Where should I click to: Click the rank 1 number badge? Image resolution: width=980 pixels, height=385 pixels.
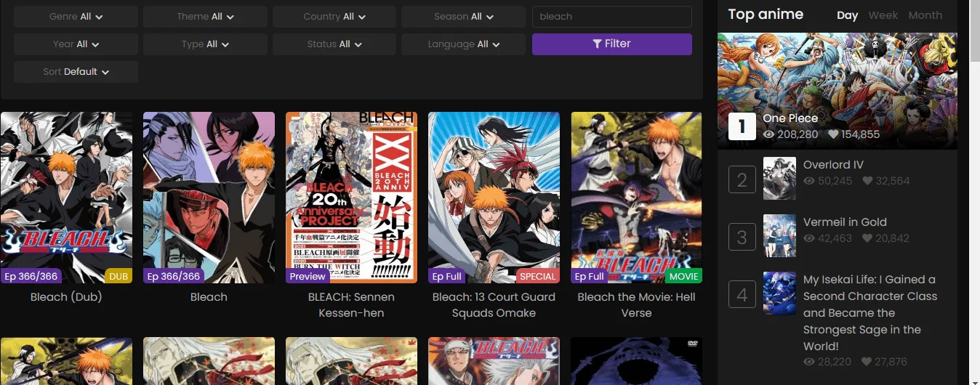coord(742,126)
